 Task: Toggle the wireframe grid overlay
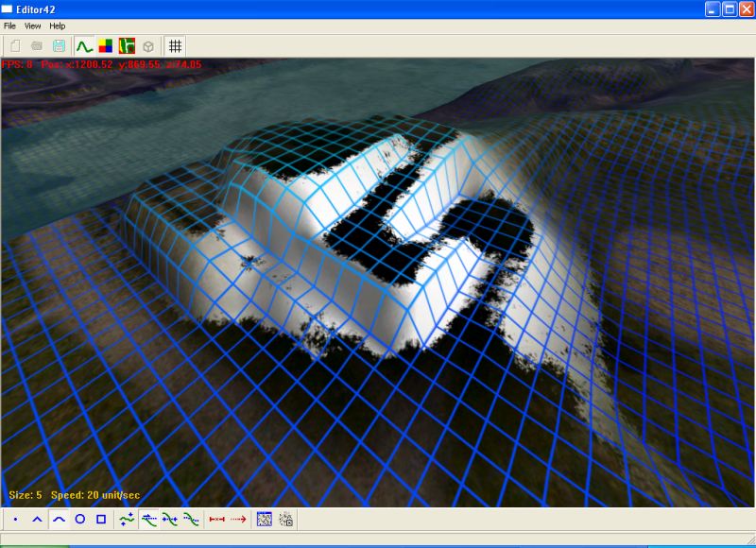click(175, 45)
